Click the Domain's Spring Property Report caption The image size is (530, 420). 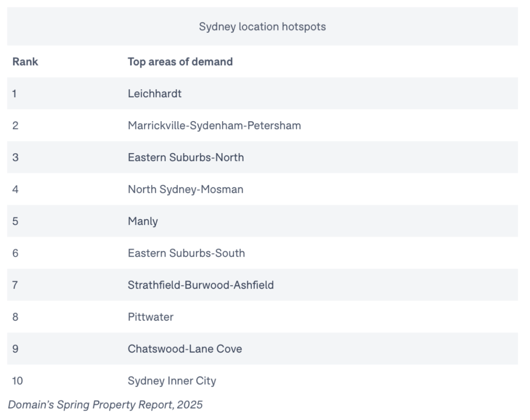point(105,405)
